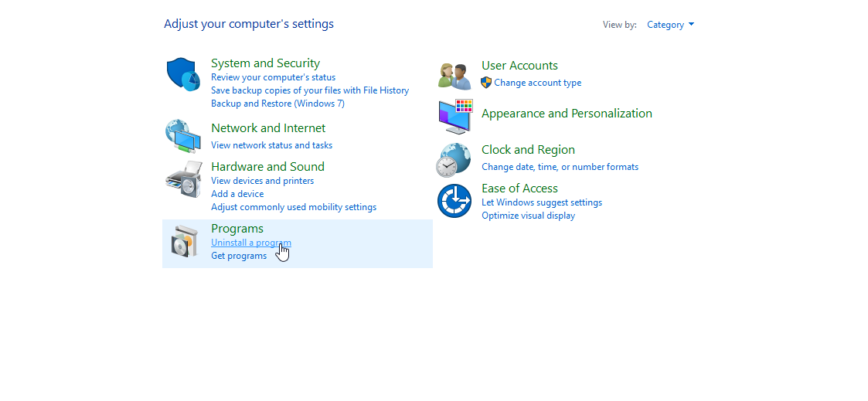Open Change date, time, or number formats

pyautogui.click(x=560, y=167)
